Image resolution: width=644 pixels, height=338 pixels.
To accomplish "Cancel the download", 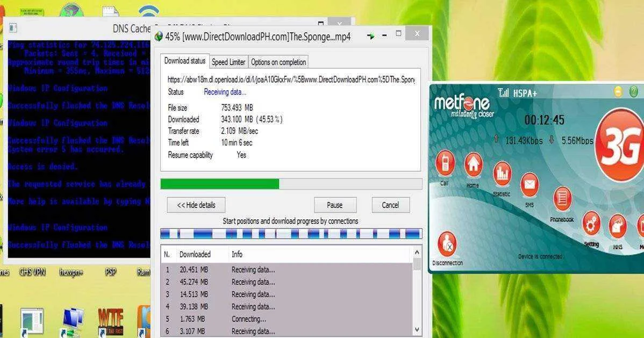I will pos(390,205).
